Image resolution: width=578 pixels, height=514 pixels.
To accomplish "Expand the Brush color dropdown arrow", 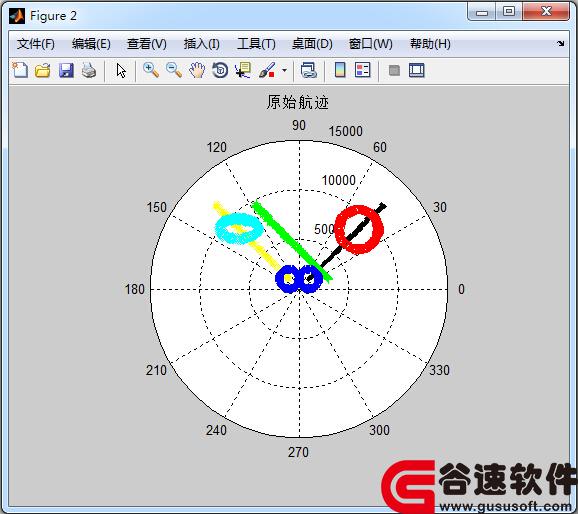I will pyautogui.click(x=284, y=70).
